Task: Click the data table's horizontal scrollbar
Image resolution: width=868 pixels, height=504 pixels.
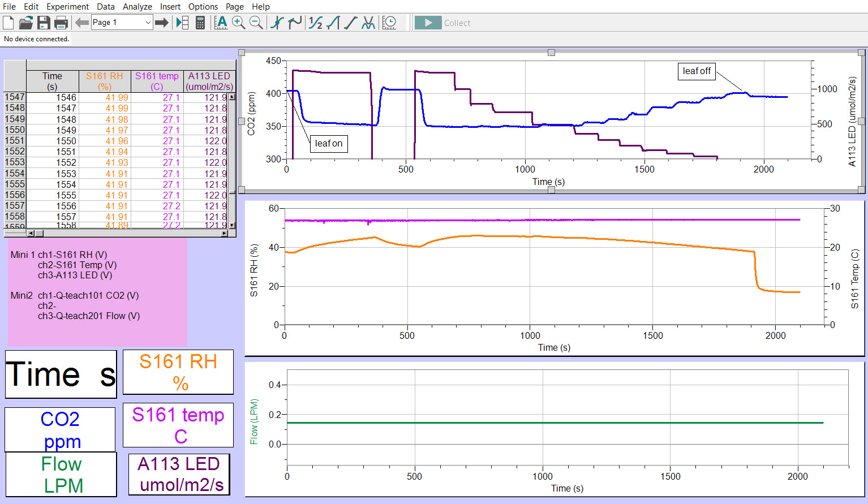Action: click(127, 233)
